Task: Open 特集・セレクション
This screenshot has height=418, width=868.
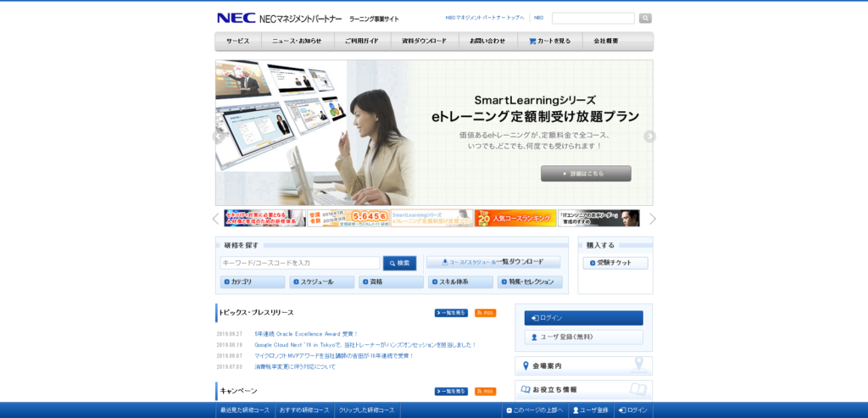Action: click(530, 281)
